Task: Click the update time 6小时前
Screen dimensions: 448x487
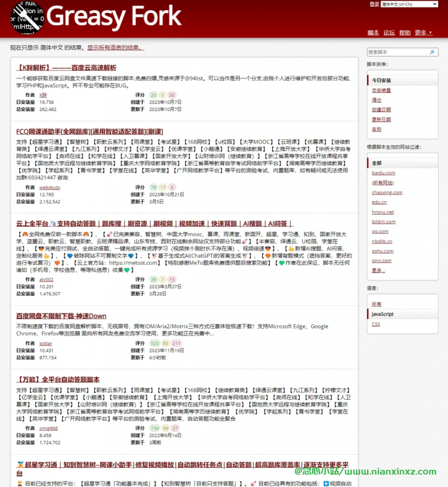Action: pyautogui.click(x=157, y=358)
